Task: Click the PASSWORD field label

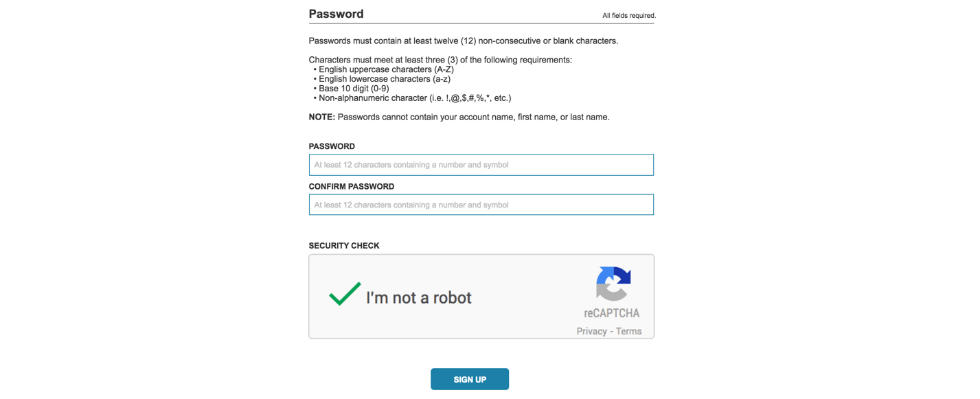Action: point(332,146)
